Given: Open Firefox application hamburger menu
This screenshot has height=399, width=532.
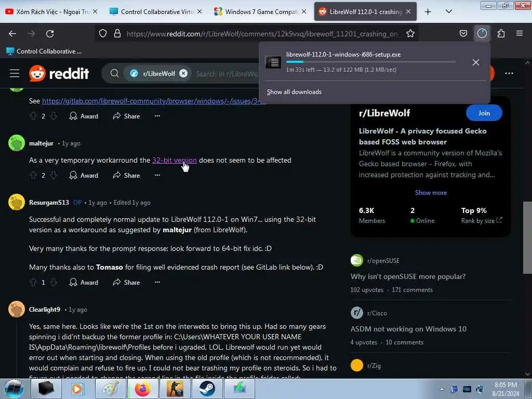Looking at the screenshot, I should 520,33.
